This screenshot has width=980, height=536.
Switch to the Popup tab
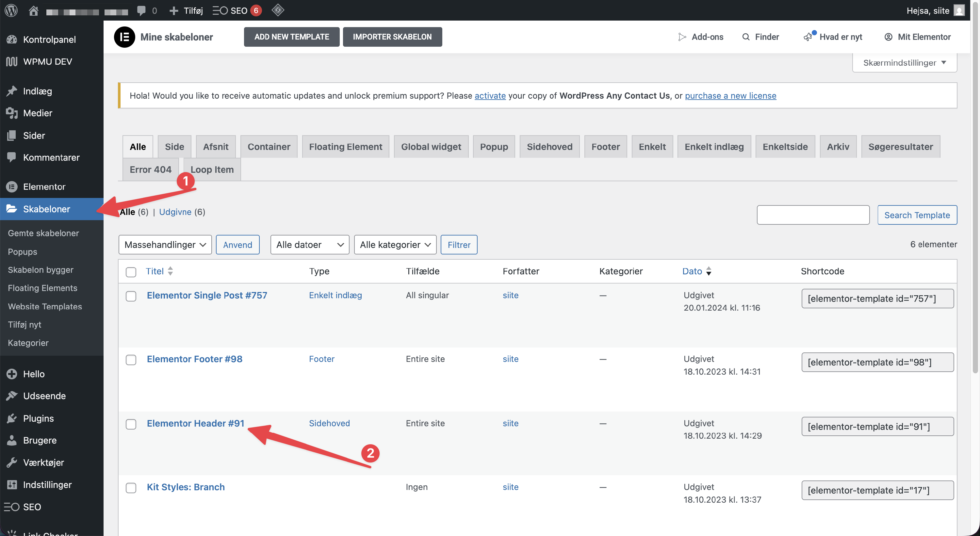click(493, 147)
